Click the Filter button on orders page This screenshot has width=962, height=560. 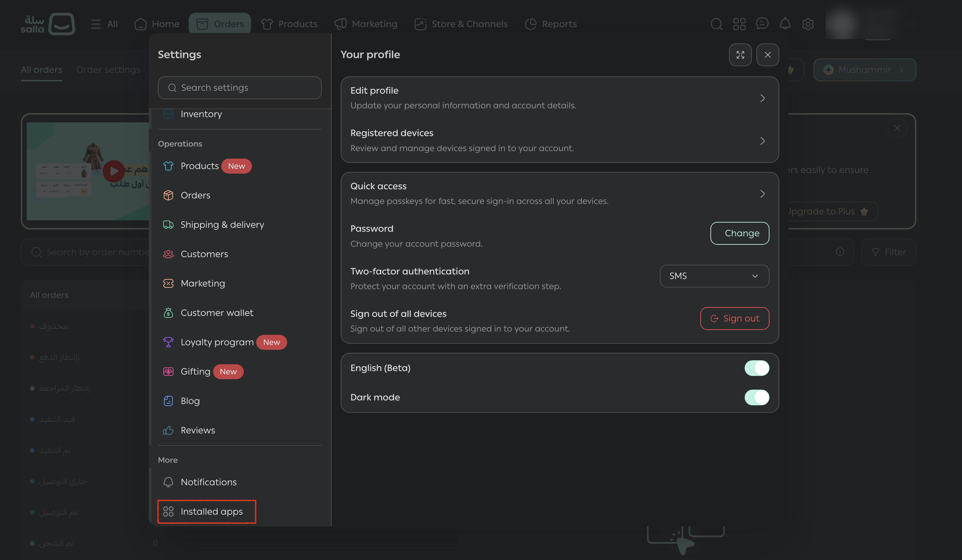[889, 252]
